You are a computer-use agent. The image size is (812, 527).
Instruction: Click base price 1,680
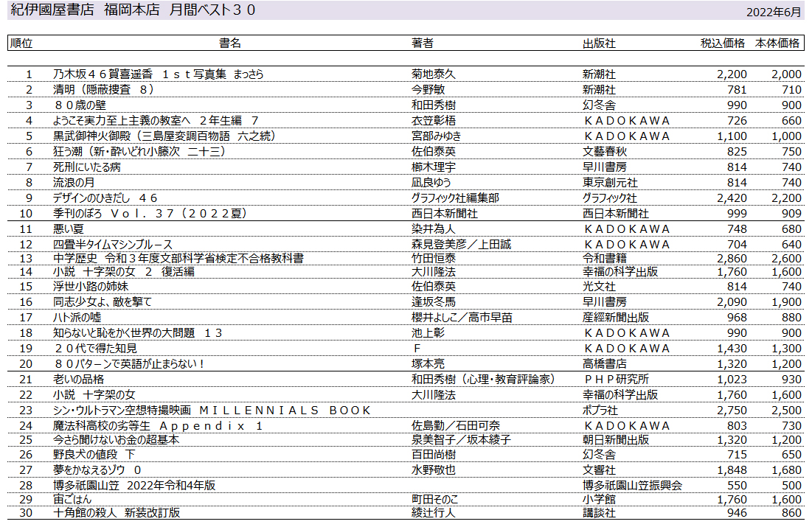(x=786, y=470)
